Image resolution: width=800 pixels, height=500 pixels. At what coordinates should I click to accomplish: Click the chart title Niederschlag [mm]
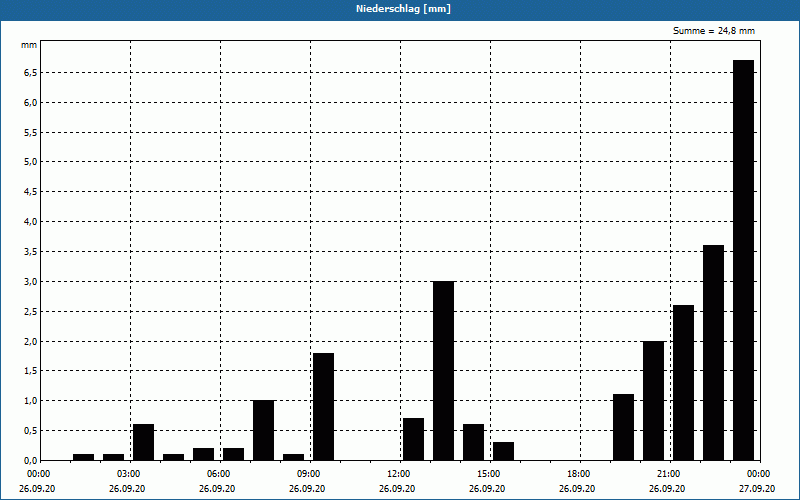point(403,9)
